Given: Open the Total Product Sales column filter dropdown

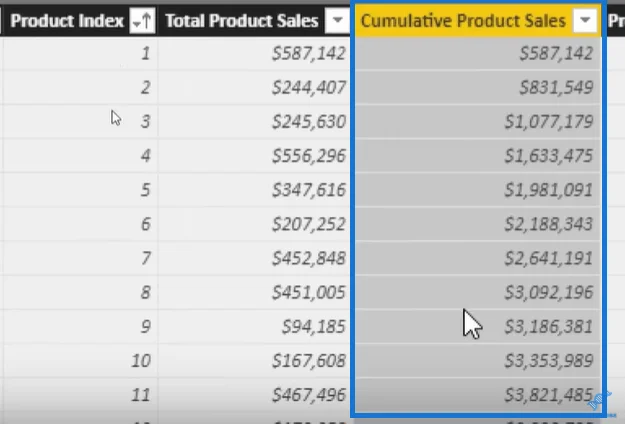Looking at the screenshot, I should tap(337, 20).
